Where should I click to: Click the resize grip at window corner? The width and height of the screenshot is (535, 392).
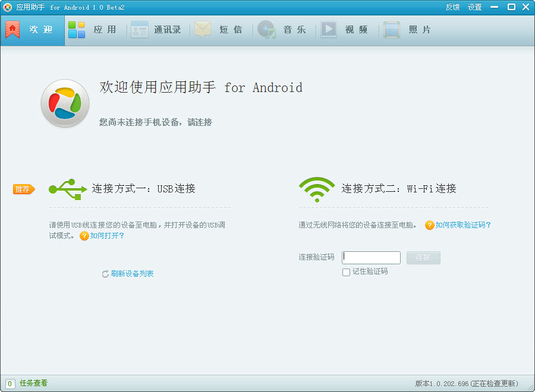[x=531, y=388]
